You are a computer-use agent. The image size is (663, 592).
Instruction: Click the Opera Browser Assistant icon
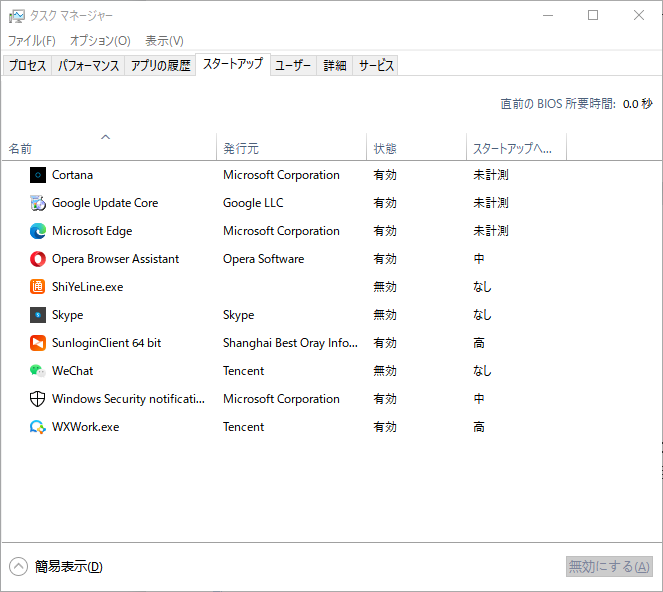38,259
